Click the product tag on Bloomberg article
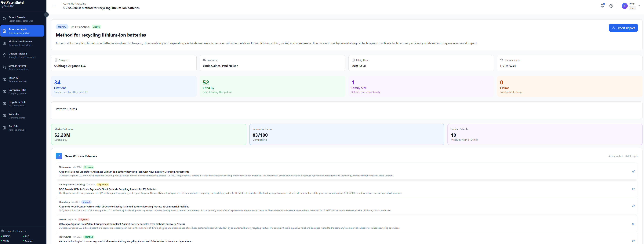This screenshot has height=244, width=644. pos(86,202)
